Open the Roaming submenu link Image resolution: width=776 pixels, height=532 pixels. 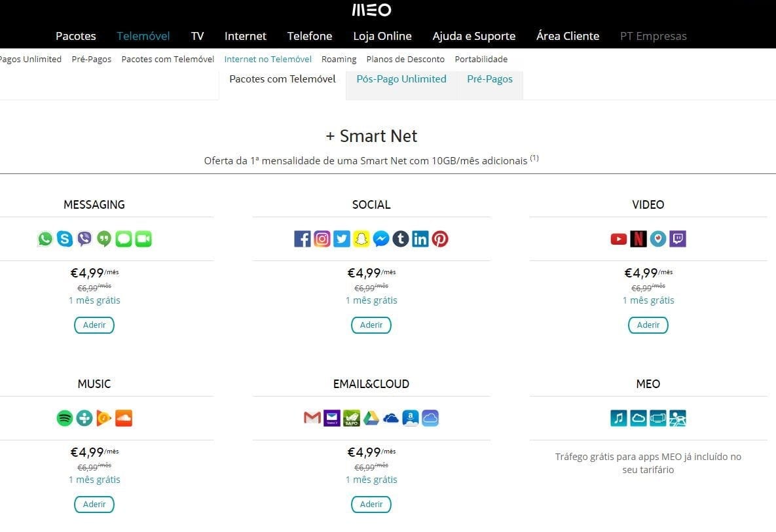click(x=339, y=60)
